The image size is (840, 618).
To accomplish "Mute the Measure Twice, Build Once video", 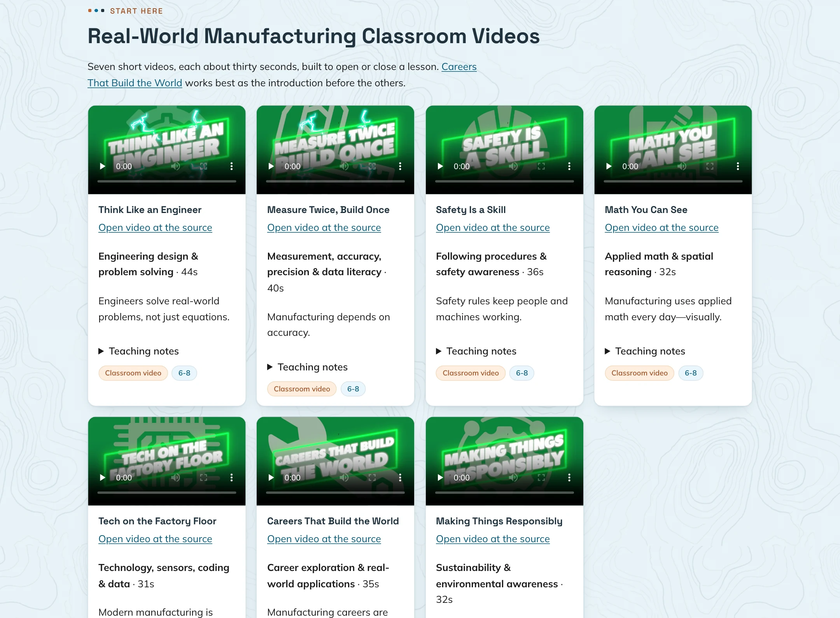I will [x=344, y=166].
